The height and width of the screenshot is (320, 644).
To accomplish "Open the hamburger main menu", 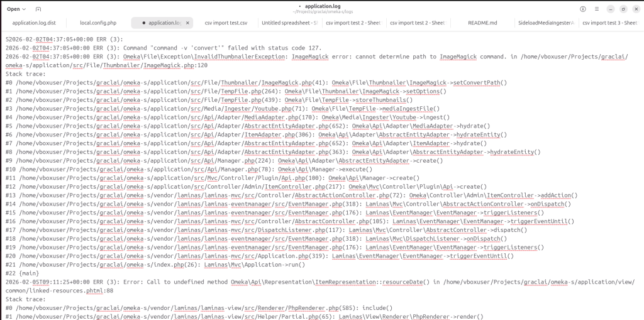I will coord(596,9).
